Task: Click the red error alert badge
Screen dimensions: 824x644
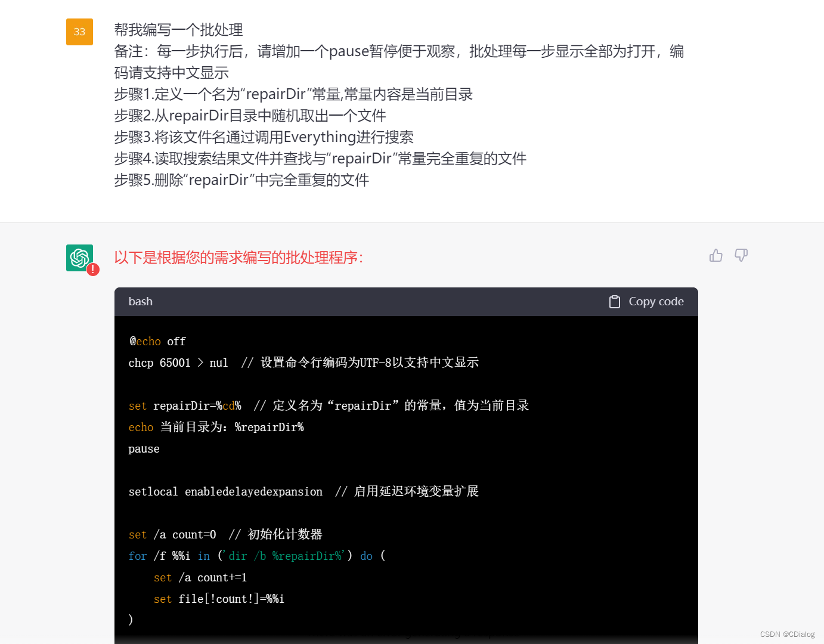Action: pyautogui.click(x=93, y=270)
